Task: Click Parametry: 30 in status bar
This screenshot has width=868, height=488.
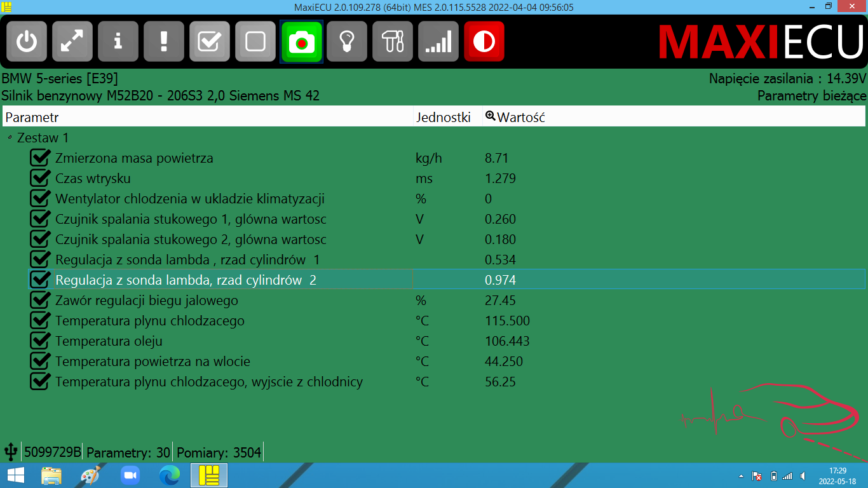Action: coord(128,452)
